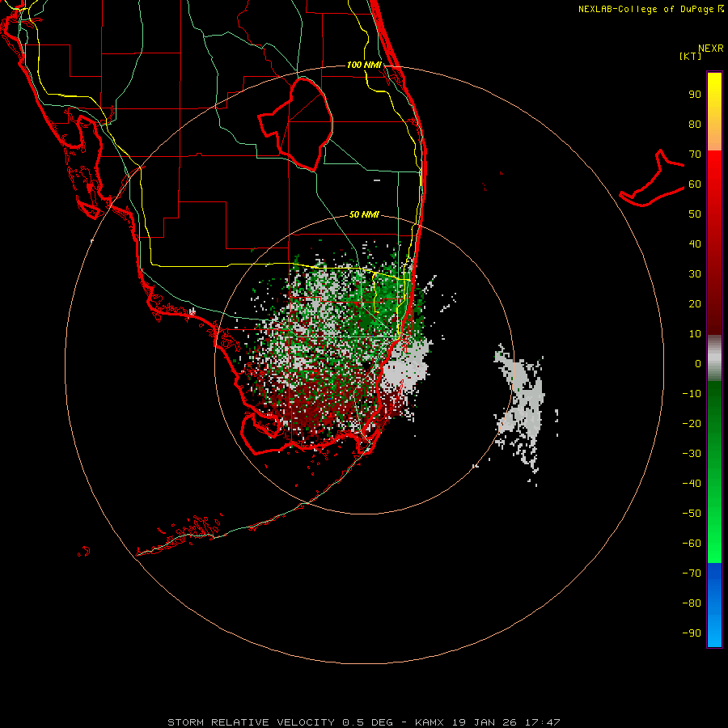Click the 10 value on velocity scale
Screen dimensions: 728x728
point(695,334)
